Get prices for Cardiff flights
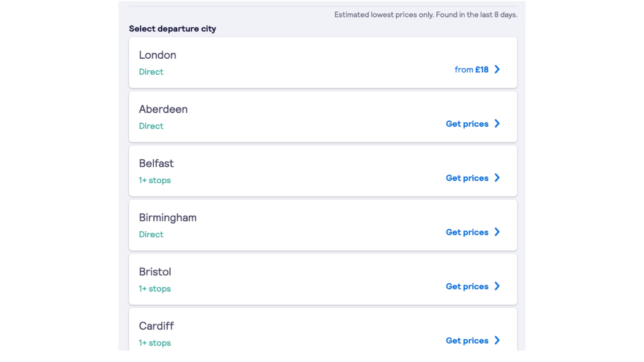This screenshot has width=644, height=362. coord(467,341)
